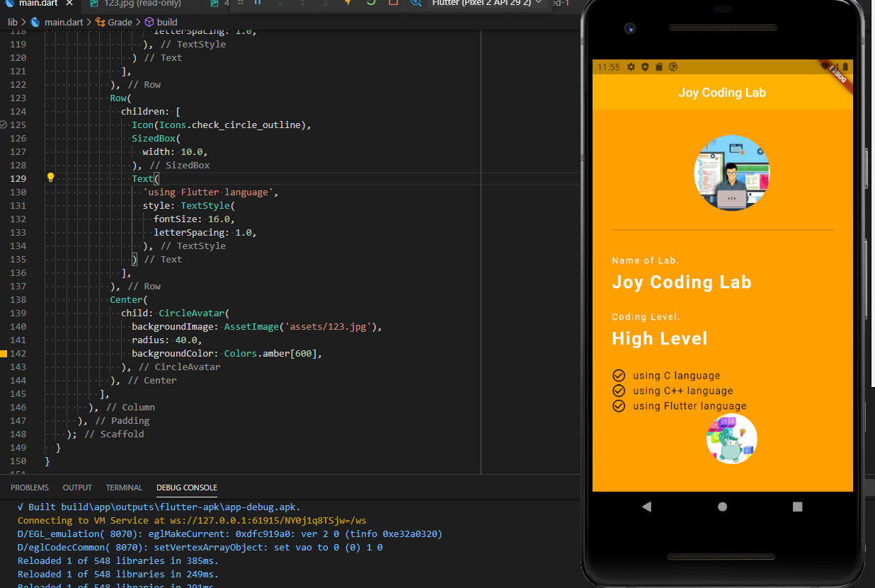Open the TERMINAL panel tab
The width and height of the screenshot is (875, 588).
click(124, 488)
